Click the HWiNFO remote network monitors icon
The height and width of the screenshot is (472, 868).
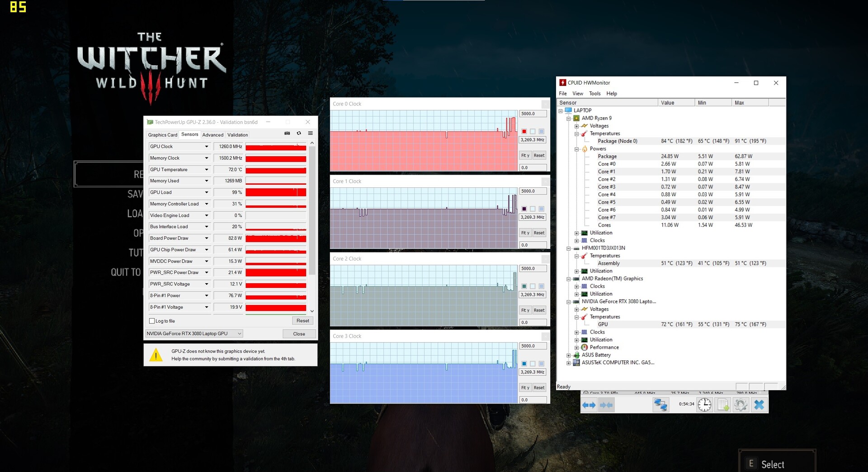(660, 405)
